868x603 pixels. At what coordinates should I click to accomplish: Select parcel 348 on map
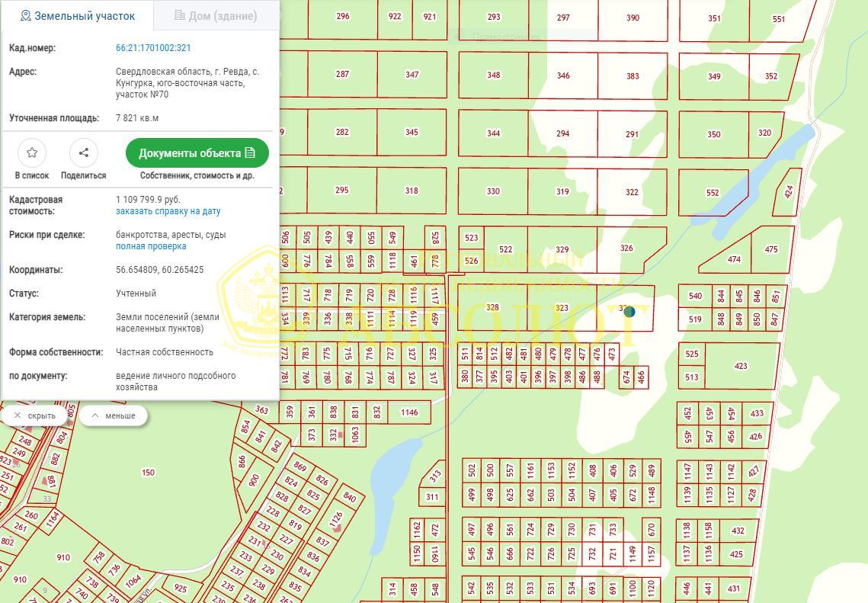[493, 75]
